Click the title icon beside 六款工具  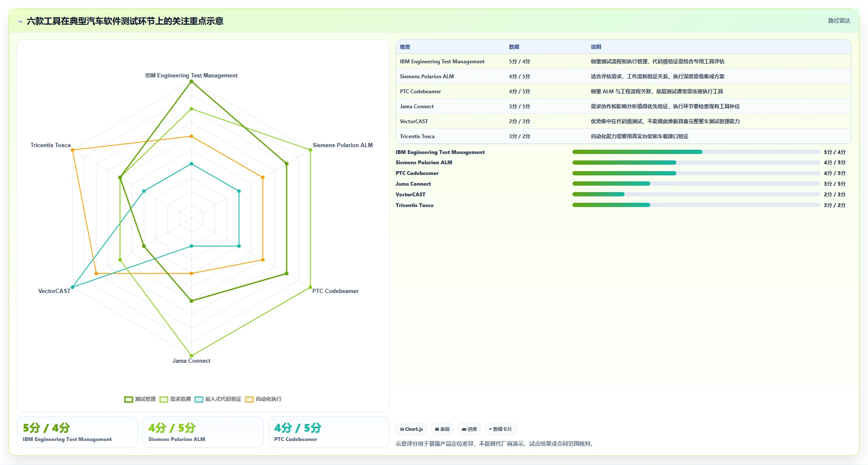click(x=20, y=21)
